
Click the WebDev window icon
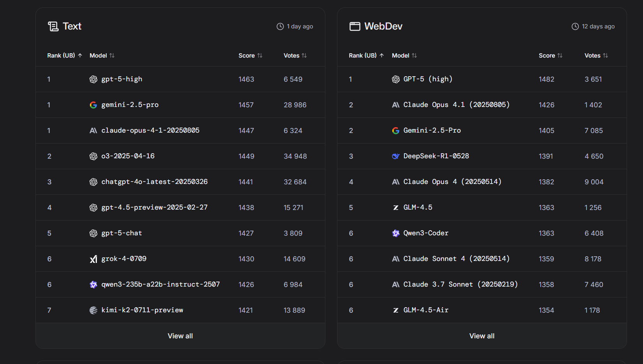tap(355, 26)
